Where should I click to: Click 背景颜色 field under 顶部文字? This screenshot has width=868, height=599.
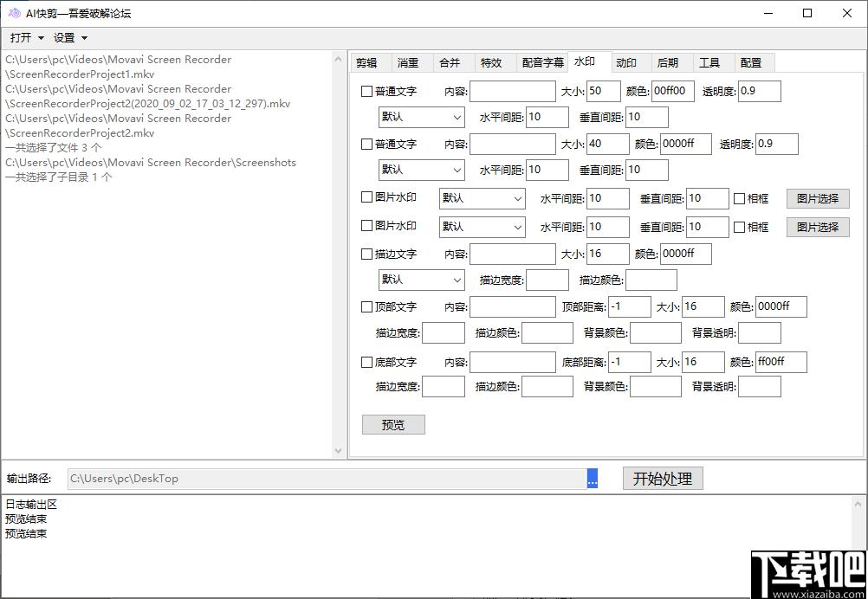coord(656,333)
